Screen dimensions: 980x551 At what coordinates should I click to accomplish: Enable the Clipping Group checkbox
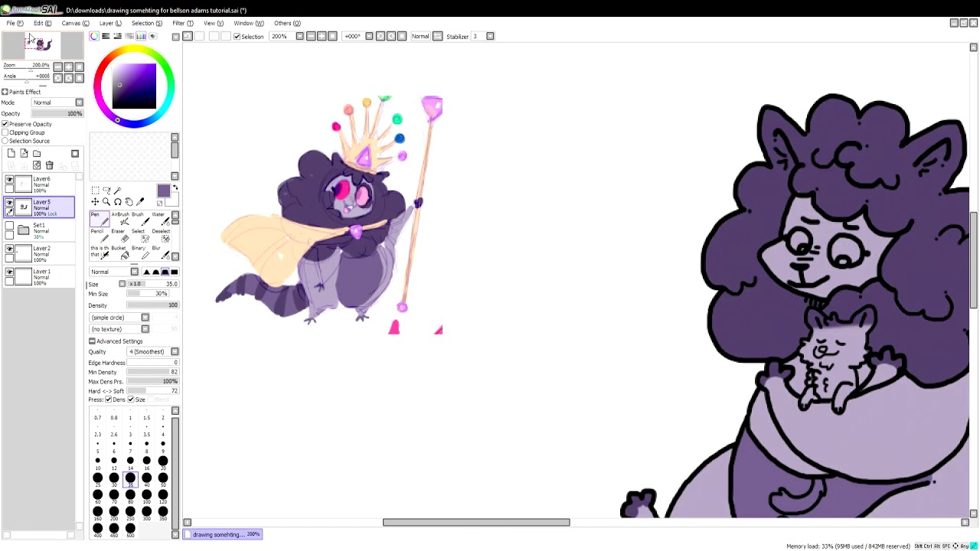(5, 132)
